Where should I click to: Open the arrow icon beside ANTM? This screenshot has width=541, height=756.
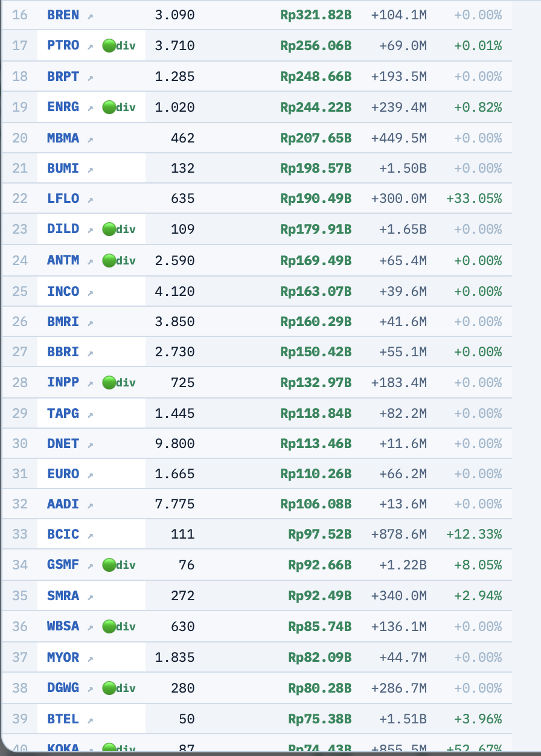[90, 262]
